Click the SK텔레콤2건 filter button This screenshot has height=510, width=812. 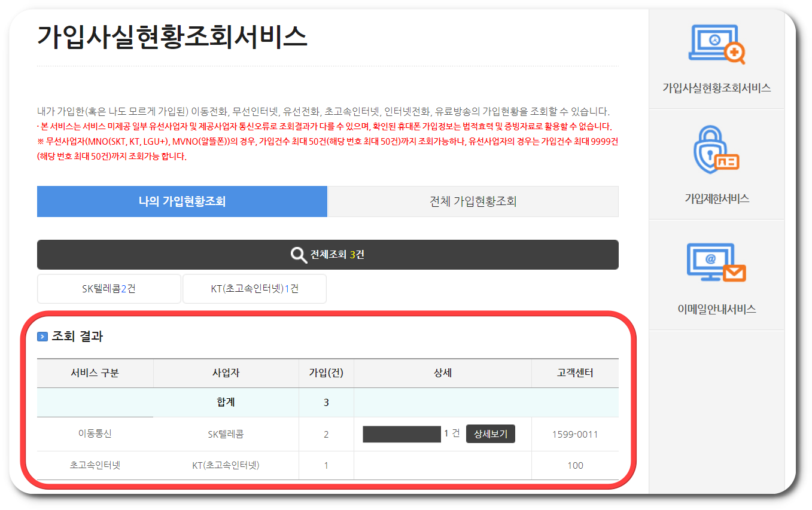coord(109,288)
